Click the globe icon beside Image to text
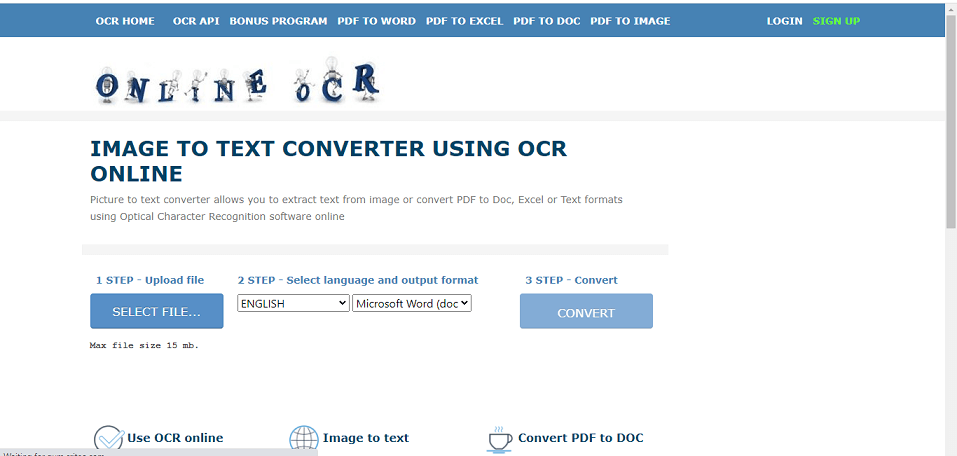The height and width of the screenshot is (456, 957). click(x=304, y=440)
